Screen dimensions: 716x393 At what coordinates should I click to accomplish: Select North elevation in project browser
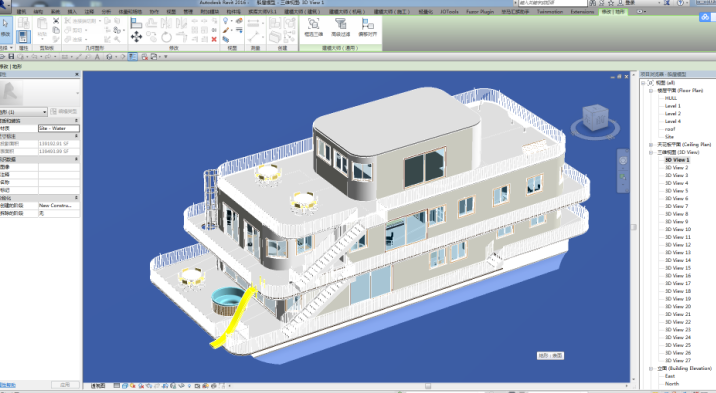[x=672, y=384]
